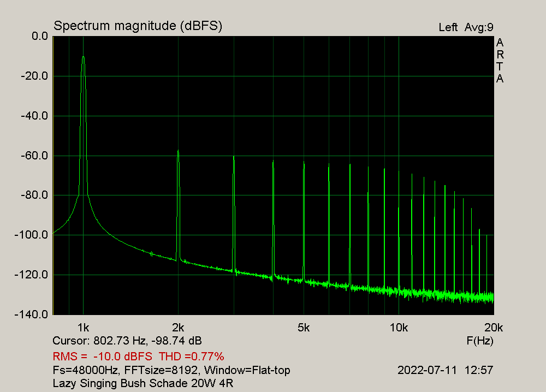Screen dimensions: 546x392
Task: Click the '2022-07-11 12:57' timestamp
Action: 446,370
